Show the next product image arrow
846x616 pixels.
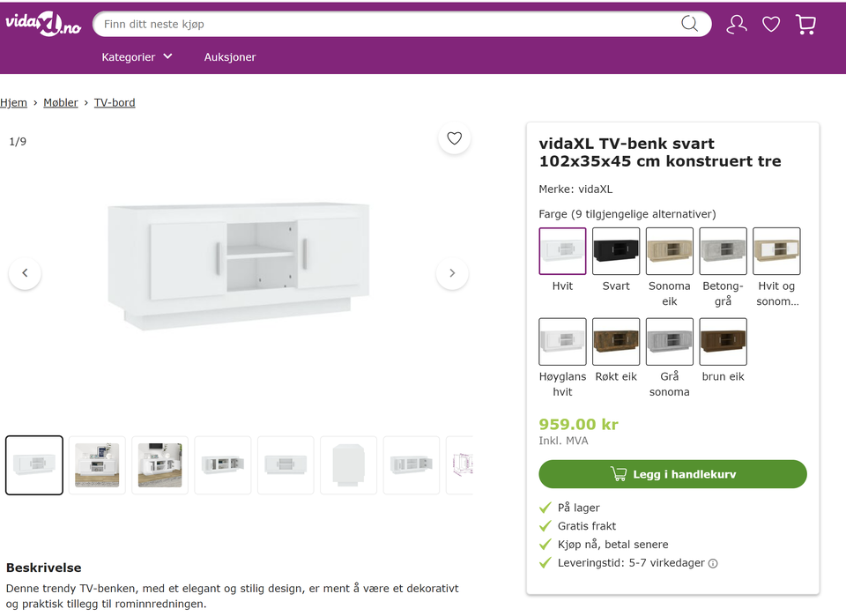pos(452,273)
